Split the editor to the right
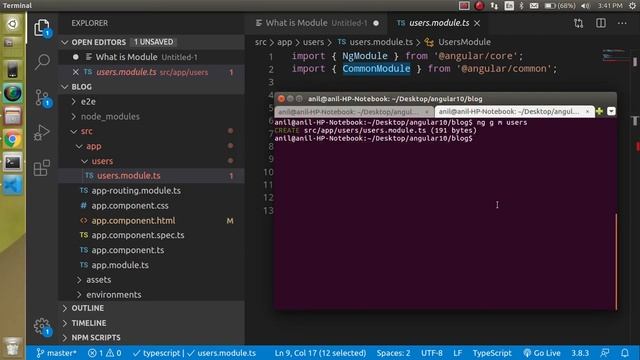Viewport: 640px width, 360px height. pos(600,23)
